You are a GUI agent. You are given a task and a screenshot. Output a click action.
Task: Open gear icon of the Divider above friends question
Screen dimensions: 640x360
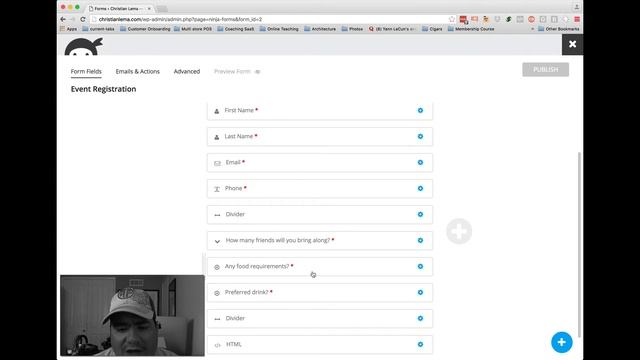(420, 214)
